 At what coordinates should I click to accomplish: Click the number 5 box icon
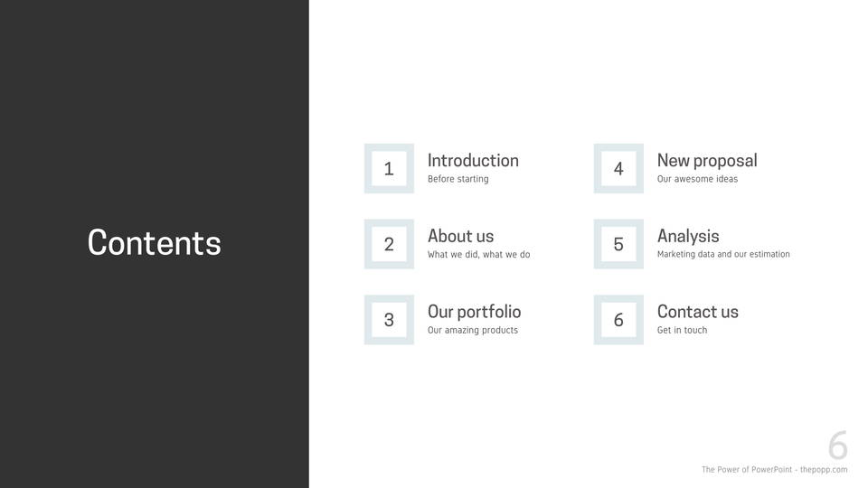pos(618,244)
